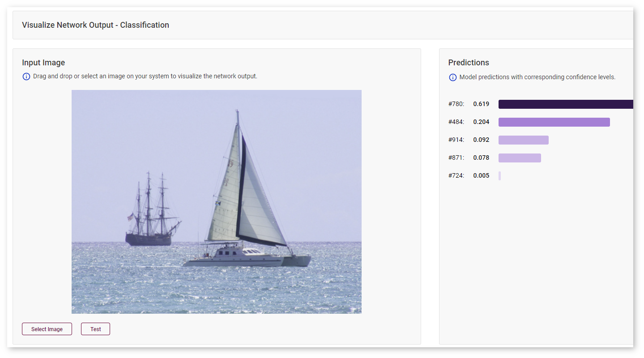Click the Input Image heading
The image size is (644, 358).
(43, 63)
